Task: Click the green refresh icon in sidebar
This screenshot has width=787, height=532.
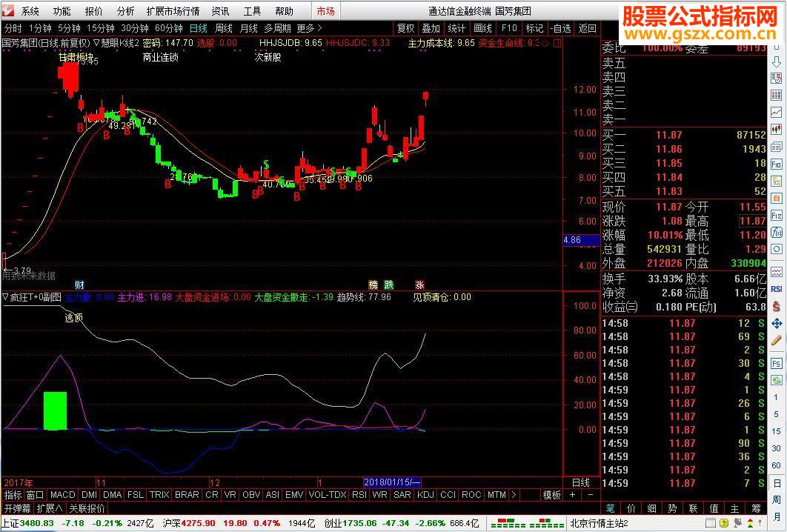Action: [x=777, y=380]
